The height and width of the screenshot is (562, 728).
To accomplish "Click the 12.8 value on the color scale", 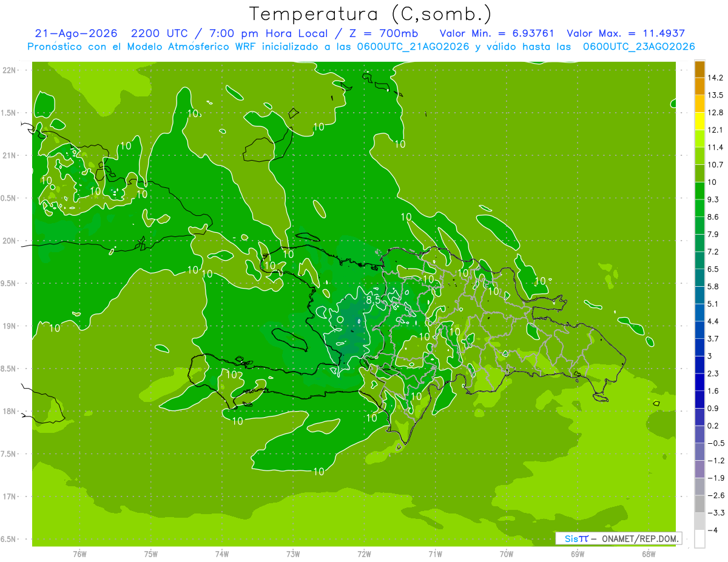I will point(715,113).
